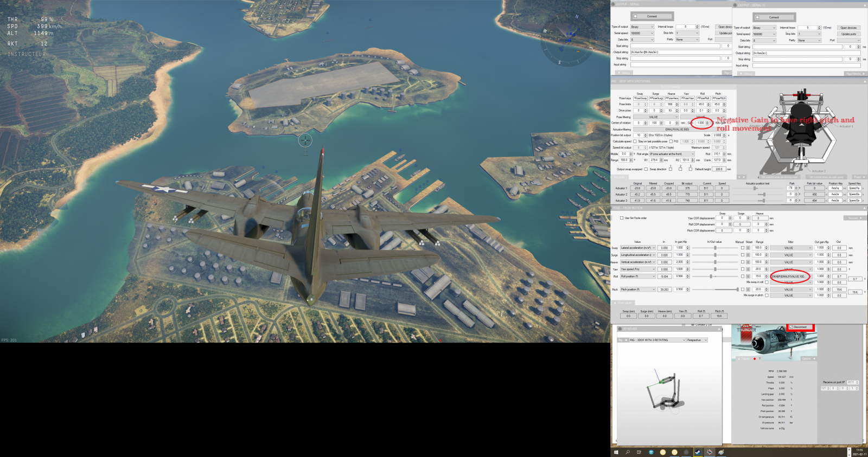The width and height of the screenshot is (868, 457).
Task: Click Default height value field
Action: tap(719, 169)
